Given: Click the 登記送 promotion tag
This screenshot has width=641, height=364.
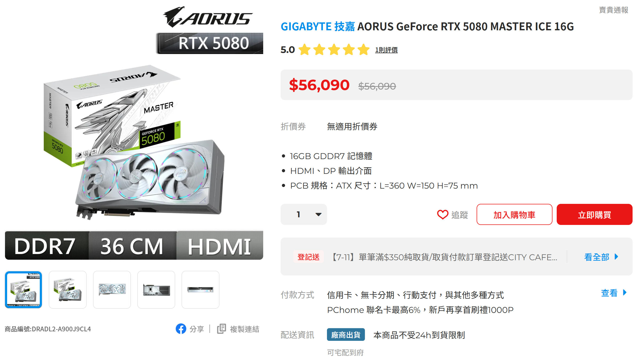Looking at the screenshot, I should [x=308, y=257].
